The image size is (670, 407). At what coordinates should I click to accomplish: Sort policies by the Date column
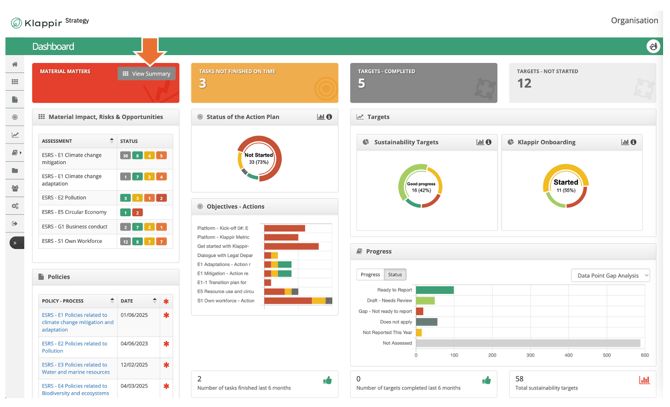click(x=154, y=300)
